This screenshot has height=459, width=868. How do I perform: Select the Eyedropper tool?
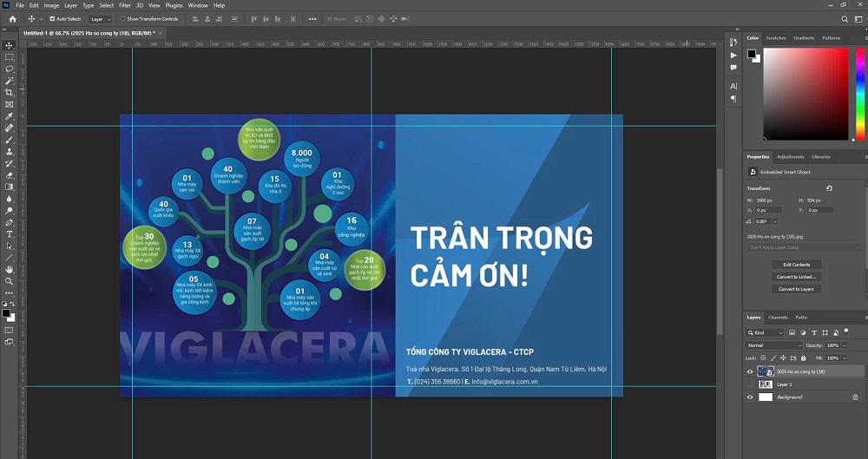(9, 116)
